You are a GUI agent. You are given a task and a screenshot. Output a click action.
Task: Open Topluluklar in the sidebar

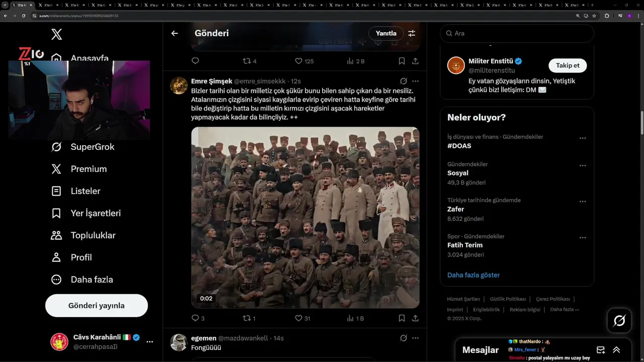coord(84,235)
